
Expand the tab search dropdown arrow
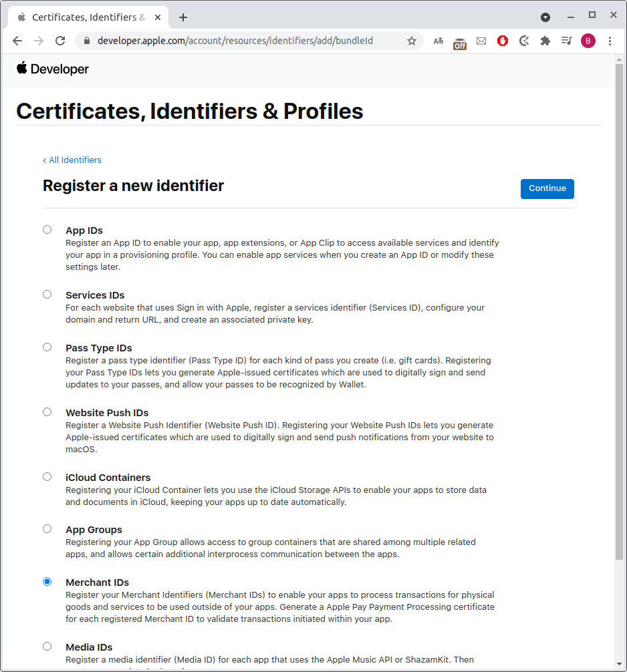545,17
